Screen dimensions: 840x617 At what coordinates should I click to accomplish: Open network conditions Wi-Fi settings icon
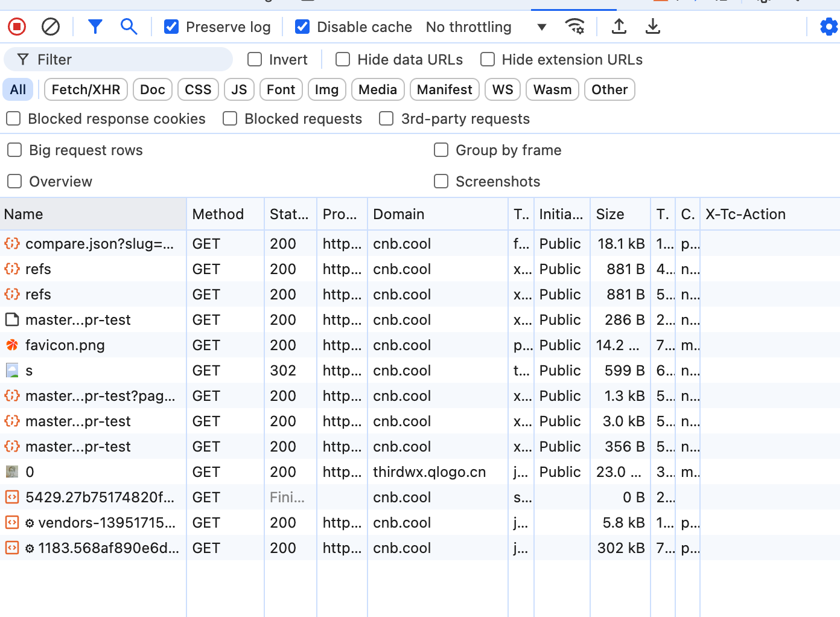[574, 27]
